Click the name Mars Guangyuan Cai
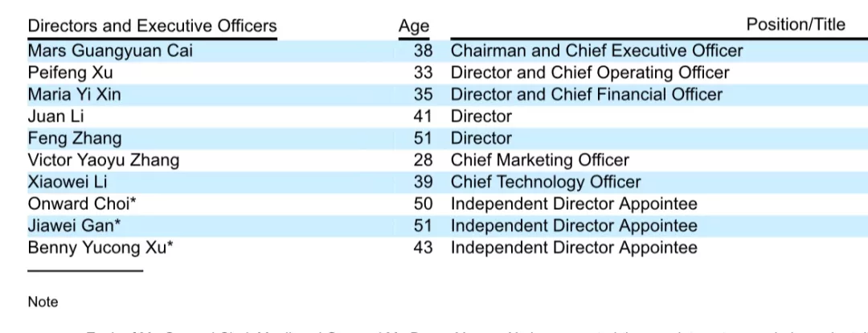The image size is (868, 333). 110,51
